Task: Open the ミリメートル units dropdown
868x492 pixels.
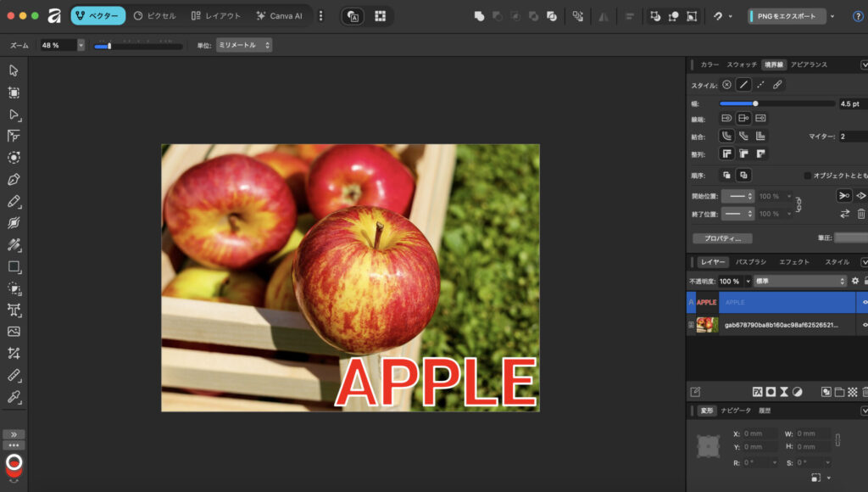Action: point(243,45)
